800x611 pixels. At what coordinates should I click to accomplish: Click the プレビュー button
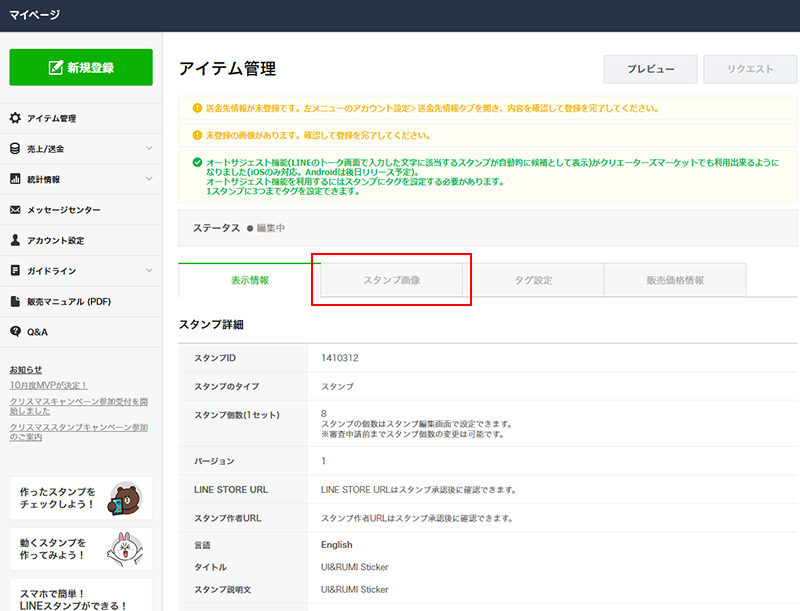(650, 69)
